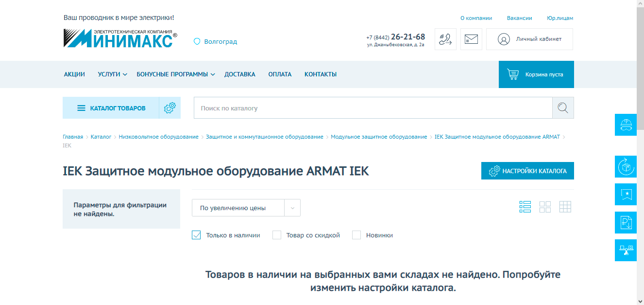Go to Модульное защитное оборудование breadcrumb

tap(379, 137)
